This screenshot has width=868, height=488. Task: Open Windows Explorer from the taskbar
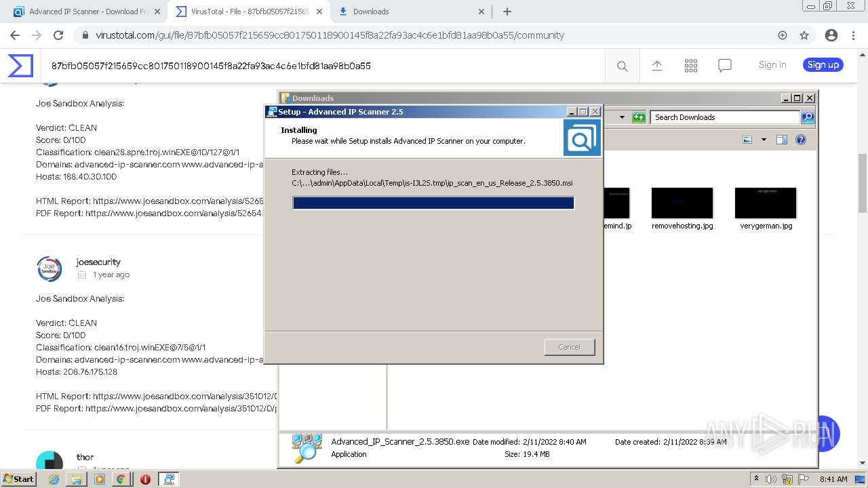77,479
